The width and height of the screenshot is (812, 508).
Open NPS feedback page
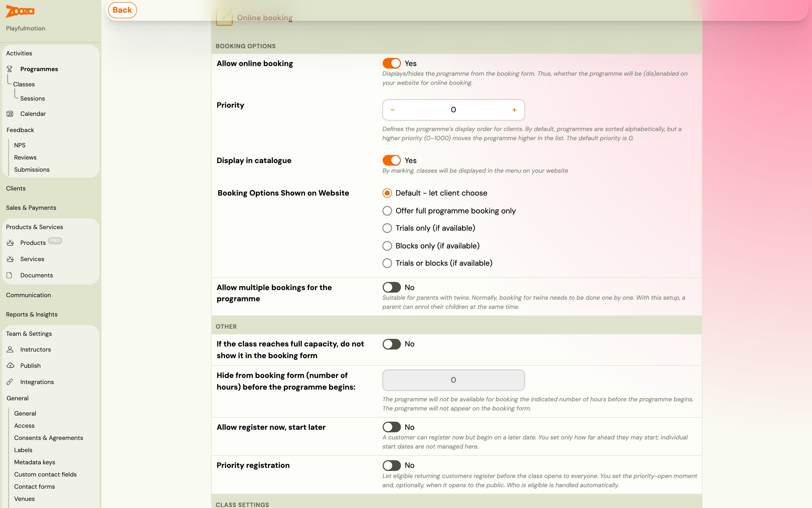(20, 145)
